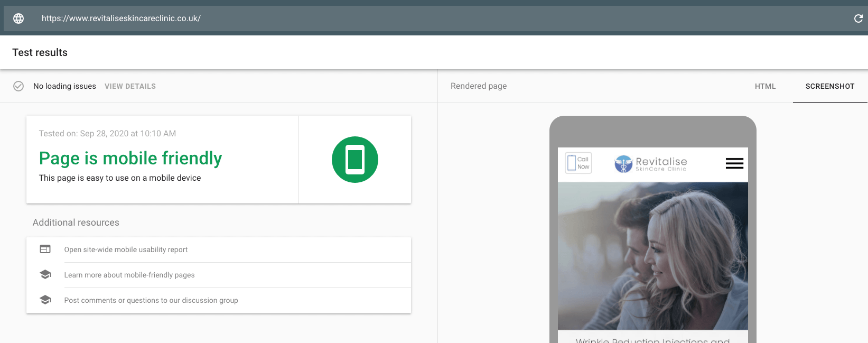868x343 pixels.
Task: Click the "Test results" heading
Action: (x=40, y=52)
